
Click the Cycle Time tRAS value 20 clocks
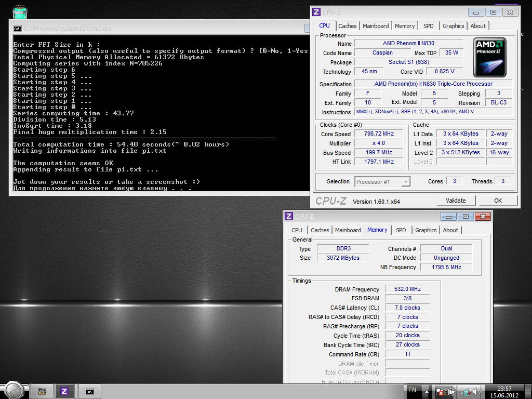[x=407, y=335]
